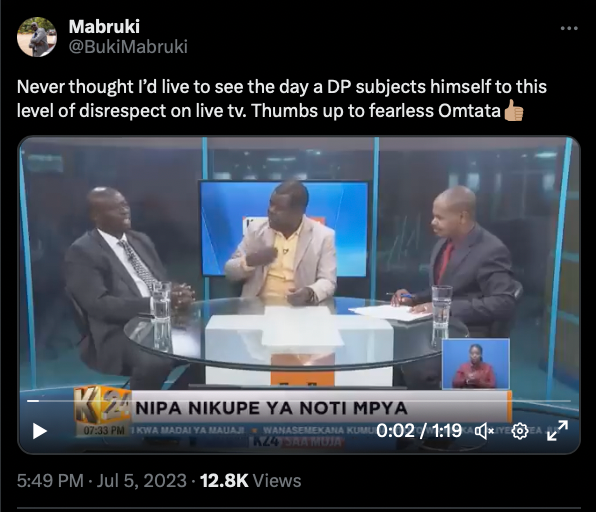
Task: Open the video settings gear
Action: 520,431
